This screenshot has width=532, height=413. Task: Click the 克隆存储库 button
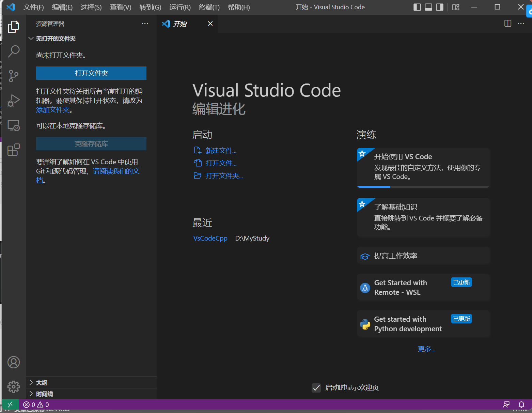point(91,144)
